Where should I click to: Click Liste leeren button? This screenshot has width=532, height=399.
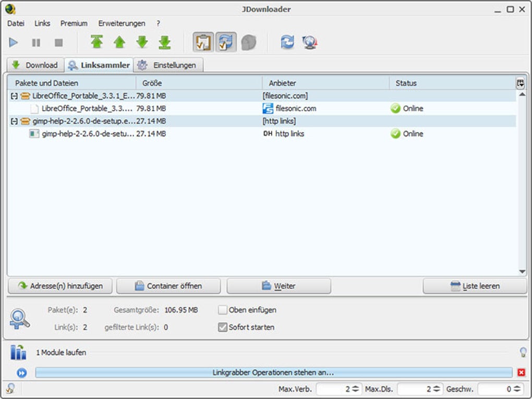tap(475, 286)
